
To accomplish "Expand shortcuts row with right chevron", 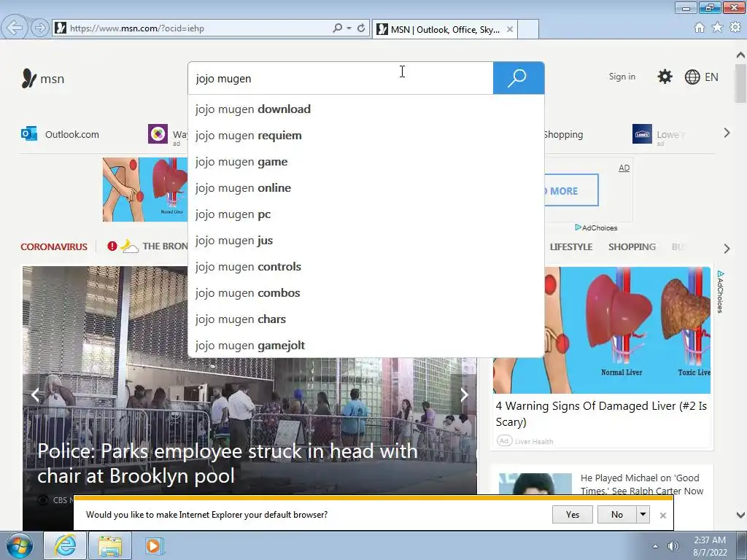I will pyautogui.click(x=727, y=133).
